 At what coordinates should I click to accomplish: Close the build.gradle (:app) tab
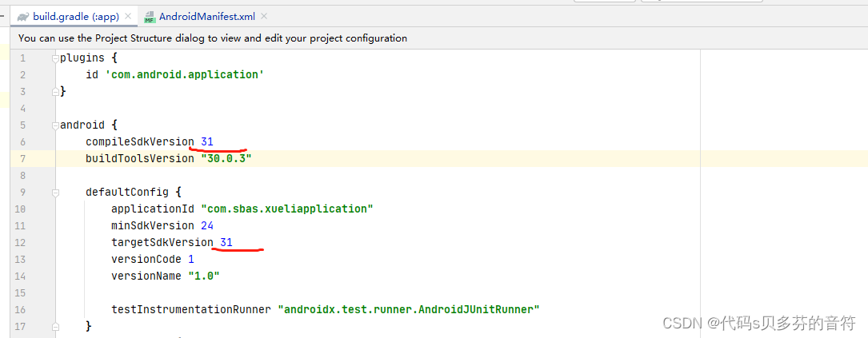[x=129, y=17]
